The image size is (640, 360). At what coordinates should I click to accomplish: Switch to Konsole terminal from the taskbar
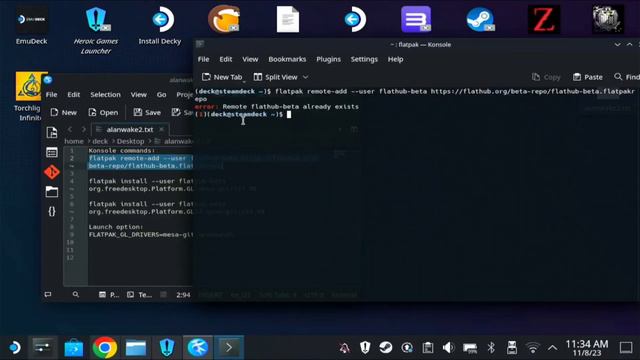(x=229, y=348)
